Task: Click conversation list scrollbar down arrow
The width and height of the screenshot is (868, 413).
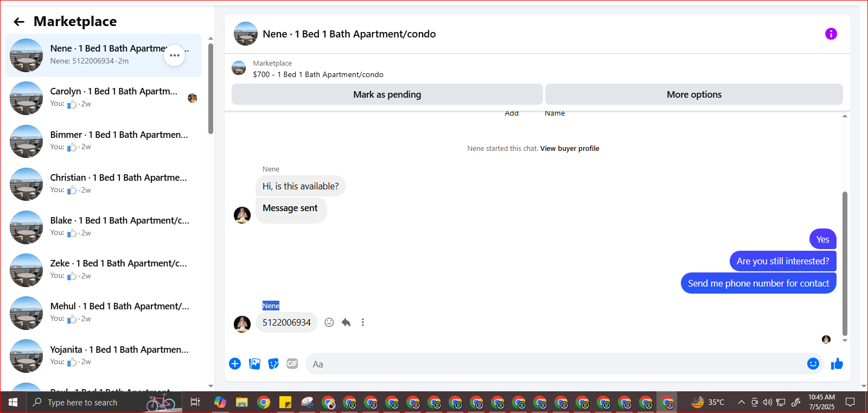Action: tap(210, 386)
